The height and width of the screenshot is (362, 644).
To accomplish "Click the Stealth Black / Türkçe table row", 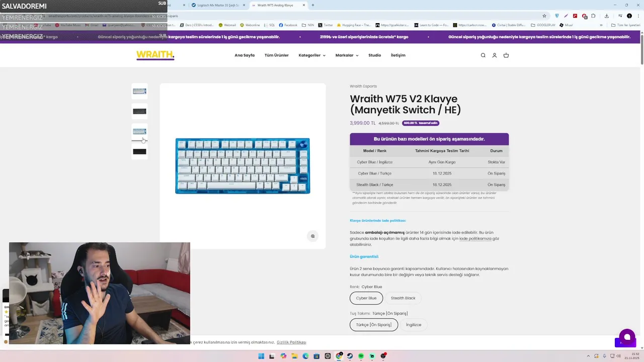I will (x=429, y=185).
